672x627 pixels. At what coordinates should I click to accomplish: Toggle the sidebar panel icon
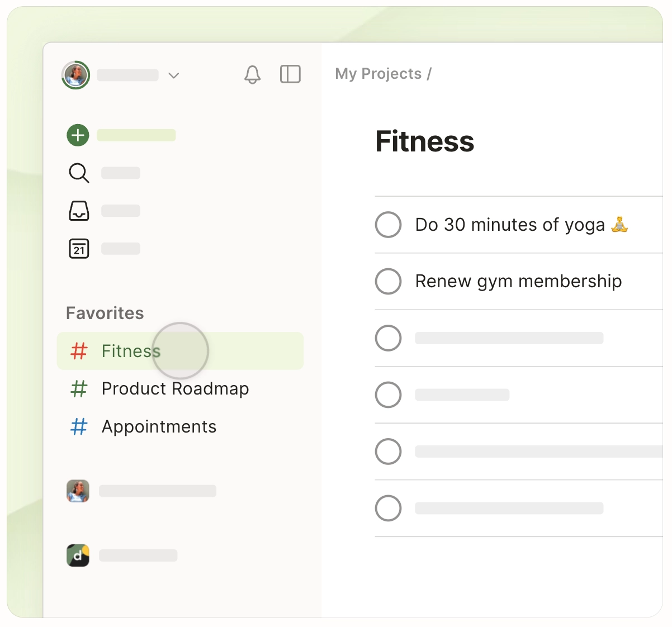coord(290,74)
